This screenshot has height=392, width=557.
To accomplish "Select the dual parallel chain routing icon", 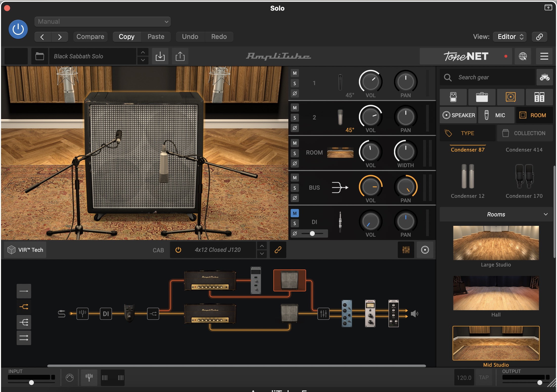I will click(24, 338).
